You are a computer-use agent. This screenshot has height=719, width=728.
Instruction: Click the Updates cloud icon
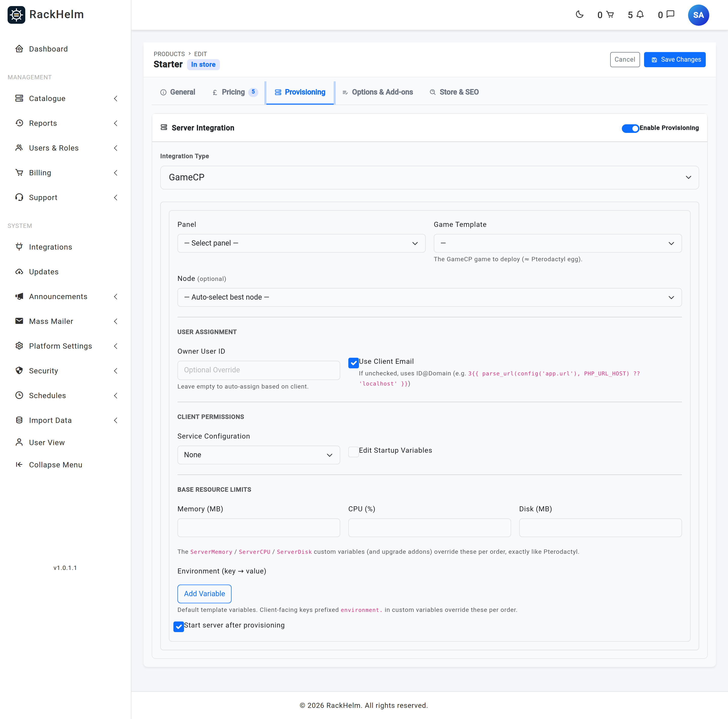coord(19,272)
